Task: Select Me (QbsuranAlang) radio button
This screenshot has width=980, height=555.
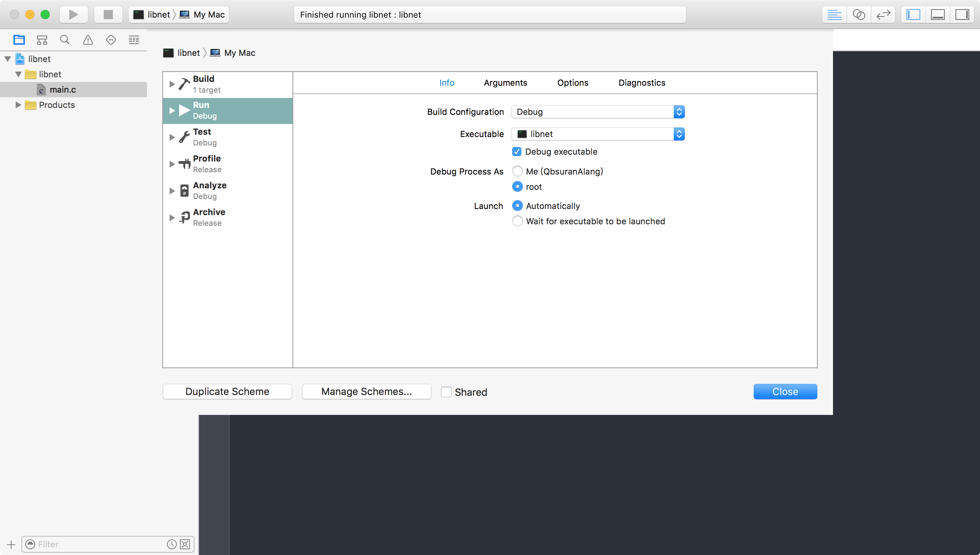Action: tap(518, 171)
